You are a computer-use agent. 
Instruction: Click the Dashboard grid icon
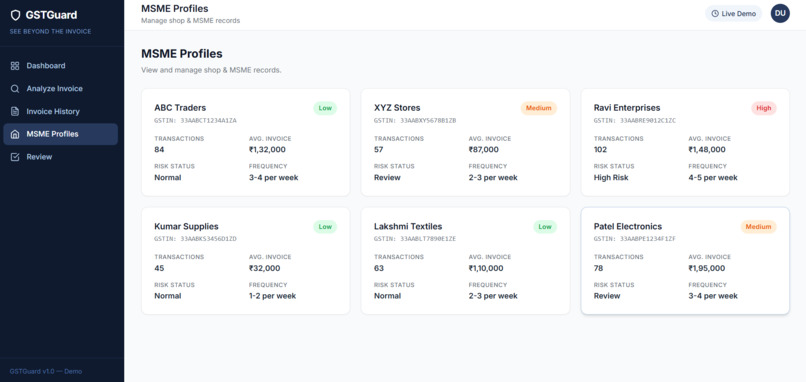15,66
